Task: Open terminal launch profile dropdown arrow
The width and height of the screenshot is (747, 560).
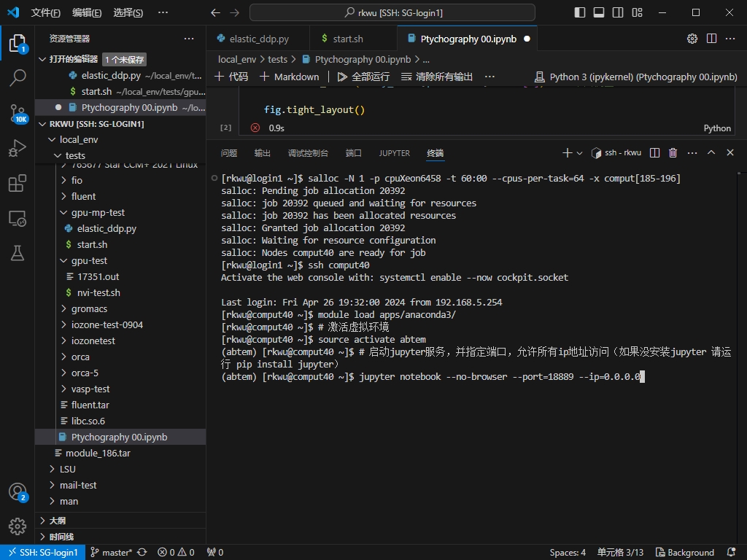Action: point(579,153)
